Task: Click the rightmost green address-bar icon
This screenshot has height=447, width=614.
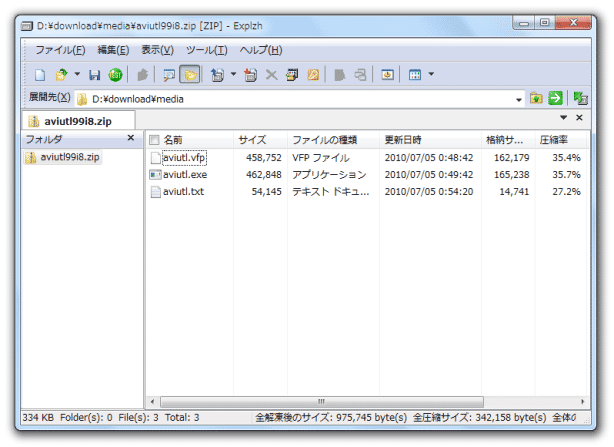Action: tap(580, 98)
